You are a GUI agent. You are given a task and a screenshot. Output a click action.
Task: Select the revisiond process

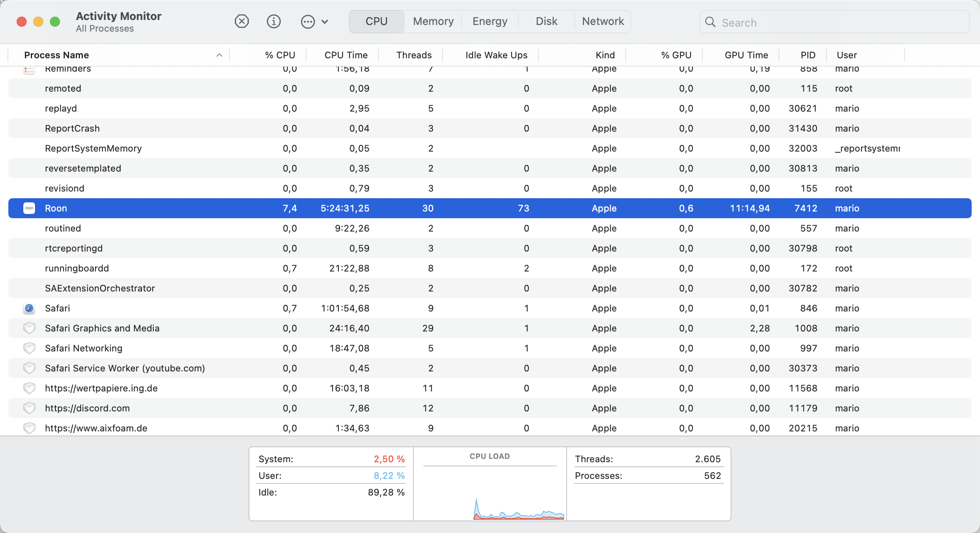point(65,188)
